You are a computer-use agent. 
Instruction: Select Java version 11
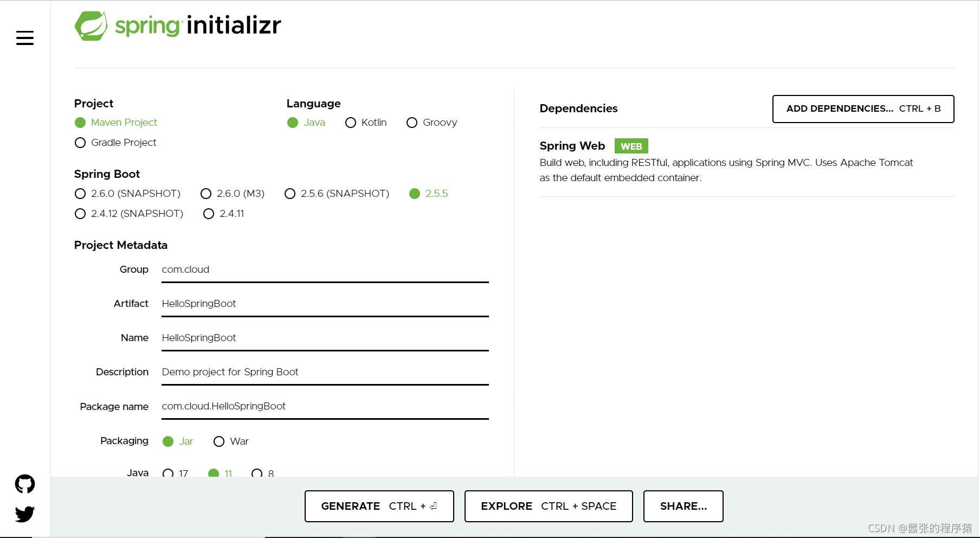[x=220, y=473]
